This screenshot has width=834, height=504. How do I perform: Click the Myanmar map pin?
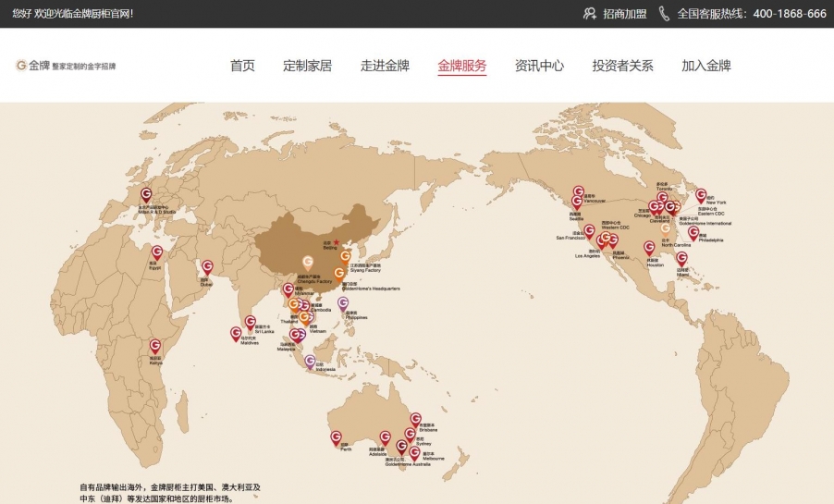288,290
